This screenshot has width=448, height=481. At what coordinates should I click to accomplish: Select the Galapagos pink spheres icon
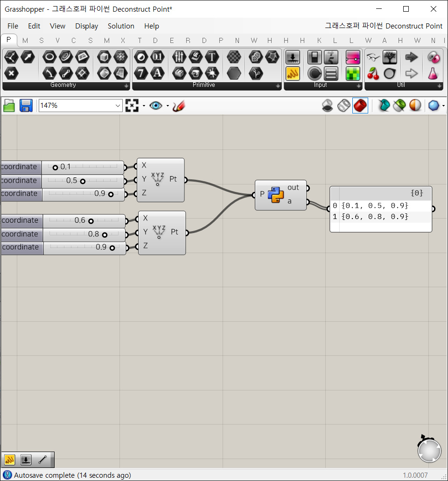433,57
